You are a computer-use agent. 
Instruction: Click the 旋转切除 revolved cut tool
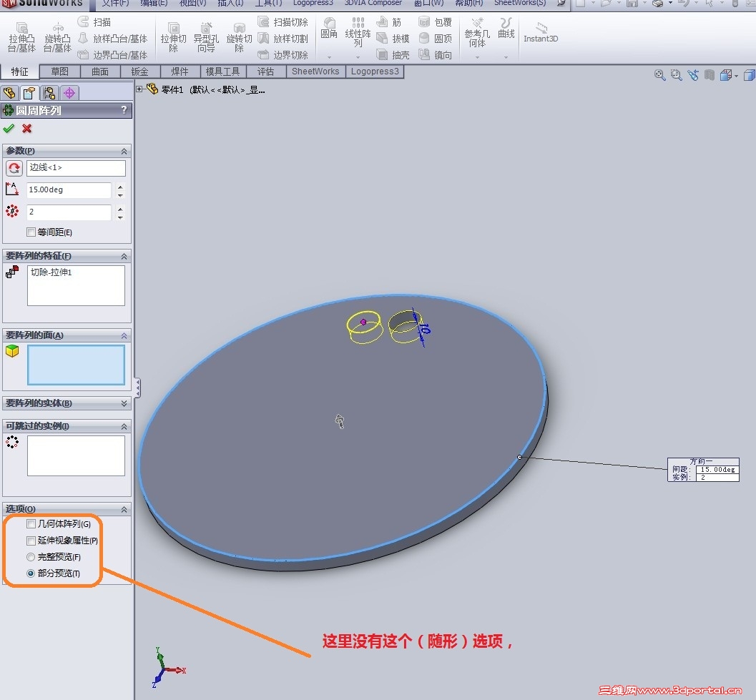coord(239,38)
